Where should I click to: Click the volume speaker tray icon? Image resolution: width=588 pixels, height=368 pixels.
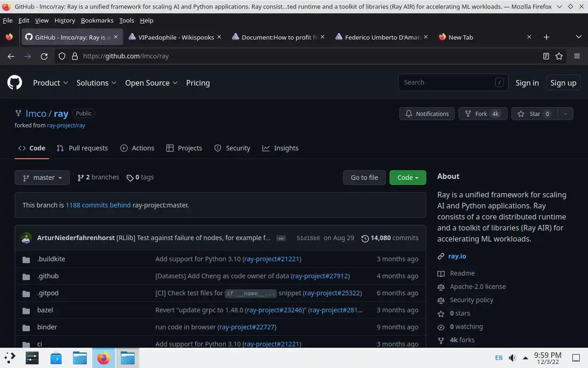coord(512,357)
